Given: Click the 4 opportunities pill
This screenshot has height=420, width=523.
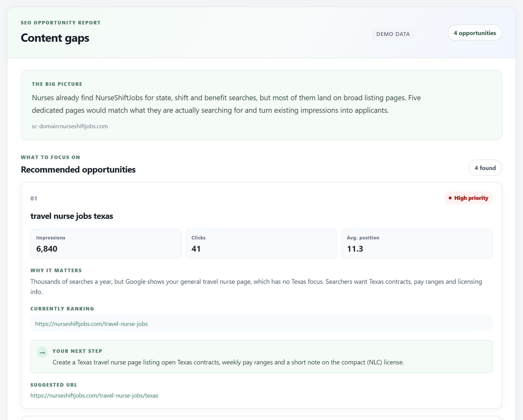Looking at the screenshot, I should coord(475,33).
